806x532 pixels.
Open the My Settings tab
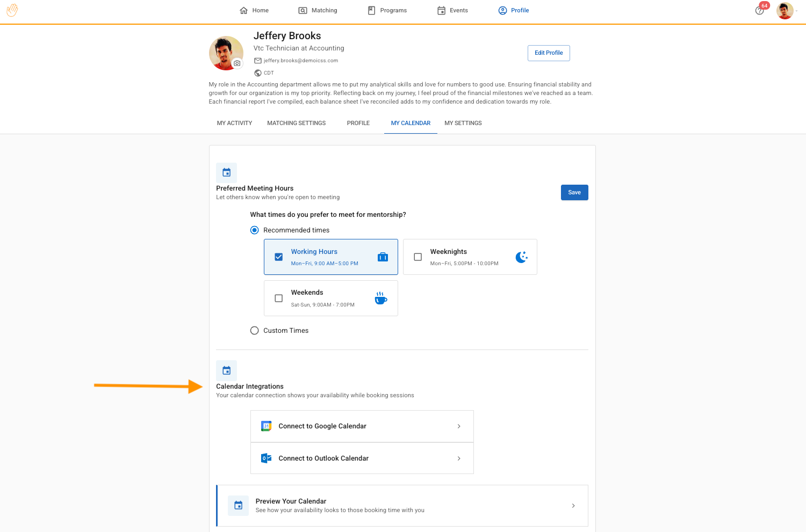[463, 123]
